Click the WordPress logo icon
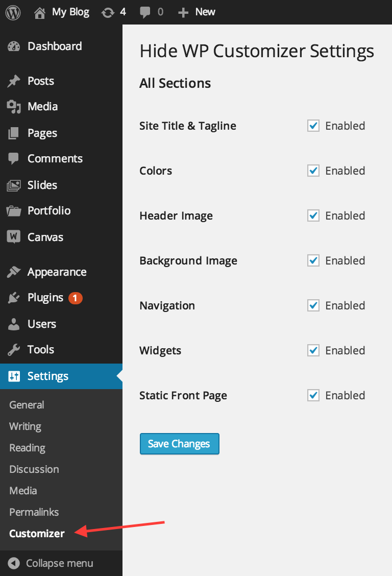The image size is (392, 576). tap(13, 12)
